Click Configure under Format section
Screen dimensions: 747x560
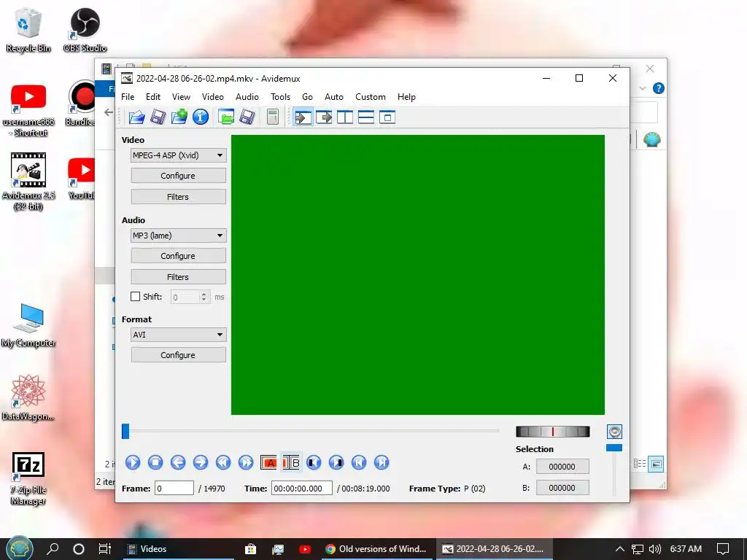[178, 355]
